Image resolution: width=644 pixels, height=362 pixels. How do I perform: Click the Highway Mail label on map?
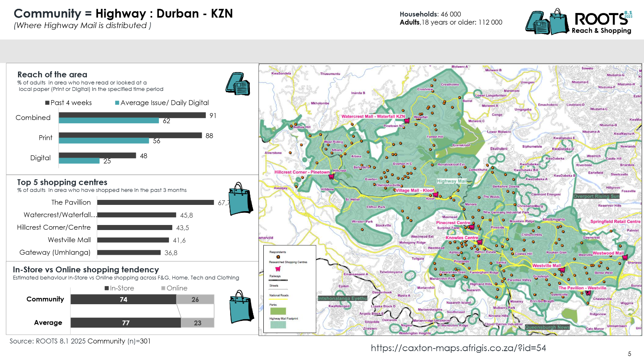pyautogui.click(x=451, y=181)
